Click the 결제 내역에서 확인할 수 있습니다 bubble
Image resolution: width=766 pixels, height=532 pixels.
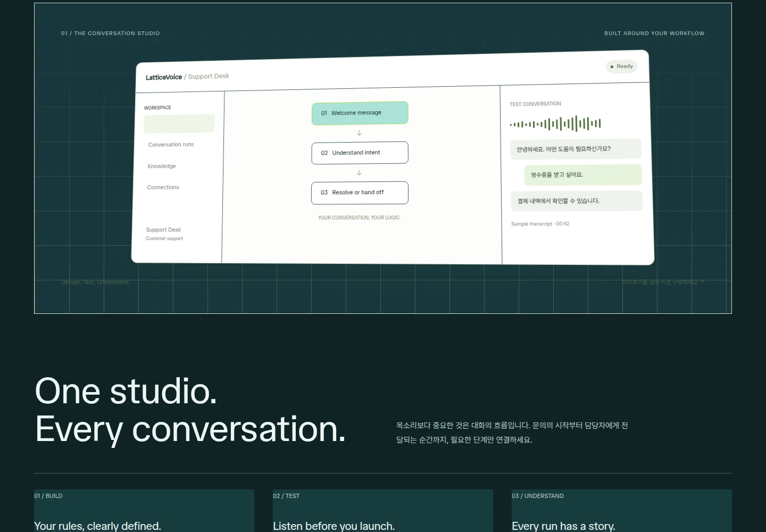coord(577,201)
